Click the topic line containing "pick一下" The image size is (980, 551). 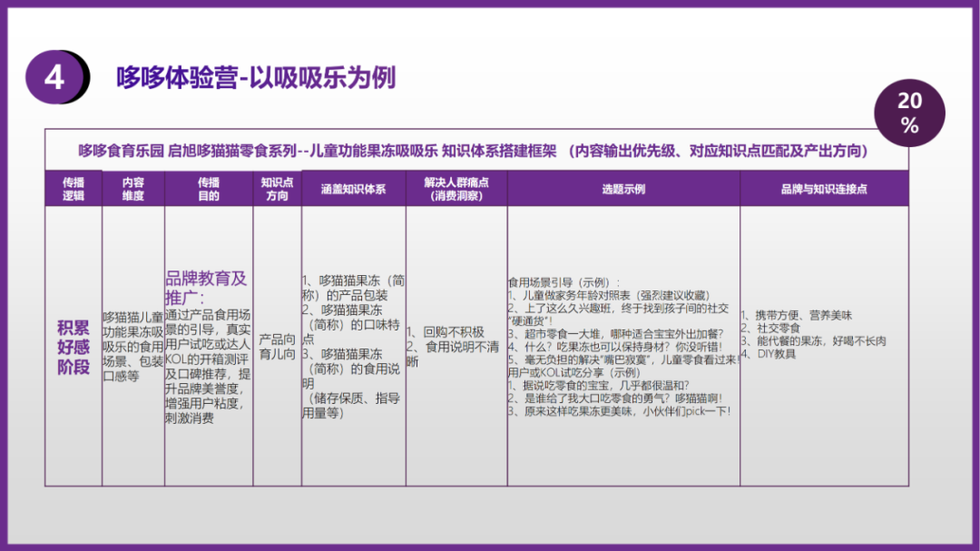(620, 411)
